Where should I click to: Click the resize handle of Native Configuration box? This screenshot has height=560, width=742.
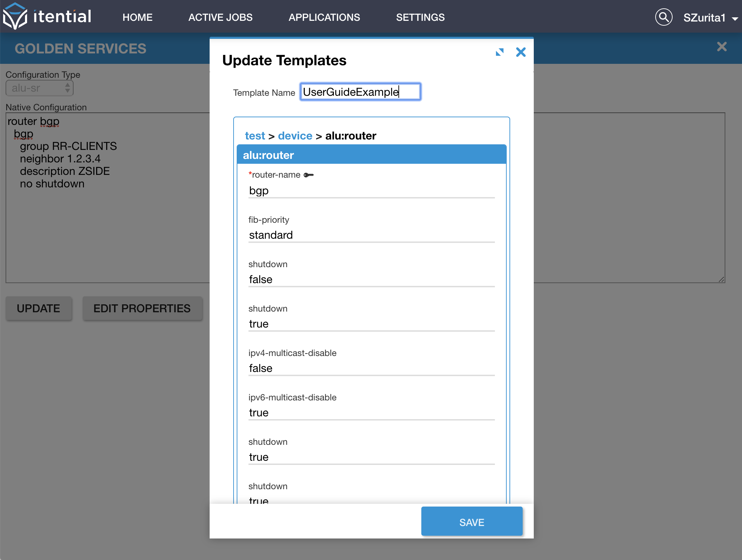tap(721, 279)
